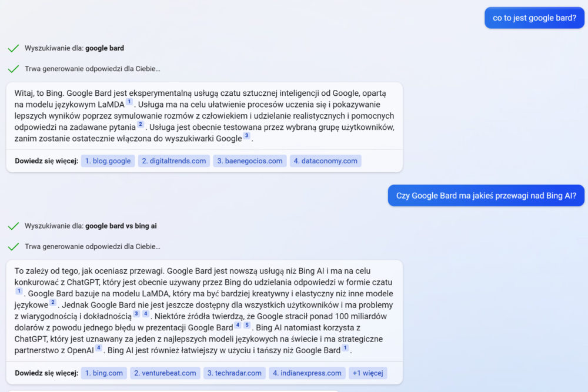Click citation 4 after 'partnerstwo z OpenAI'
This screenshot has width=588, height=392.
(x=99, y=347)
